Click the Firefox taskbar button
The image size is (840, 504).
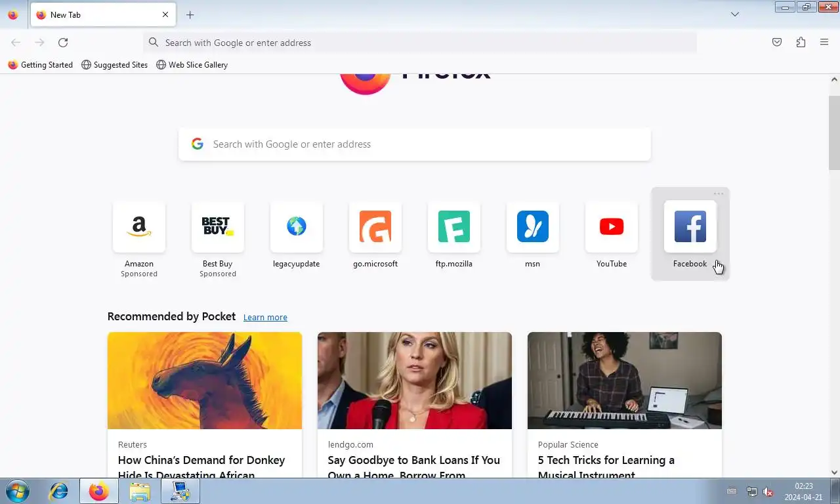(99, 491)
